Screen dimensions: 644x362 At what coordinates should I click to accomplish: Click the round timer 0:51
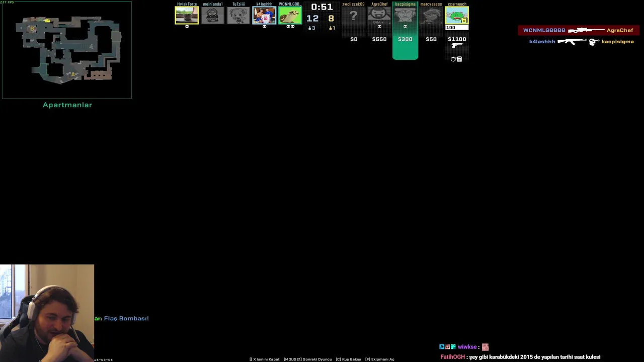coord(322,7)
